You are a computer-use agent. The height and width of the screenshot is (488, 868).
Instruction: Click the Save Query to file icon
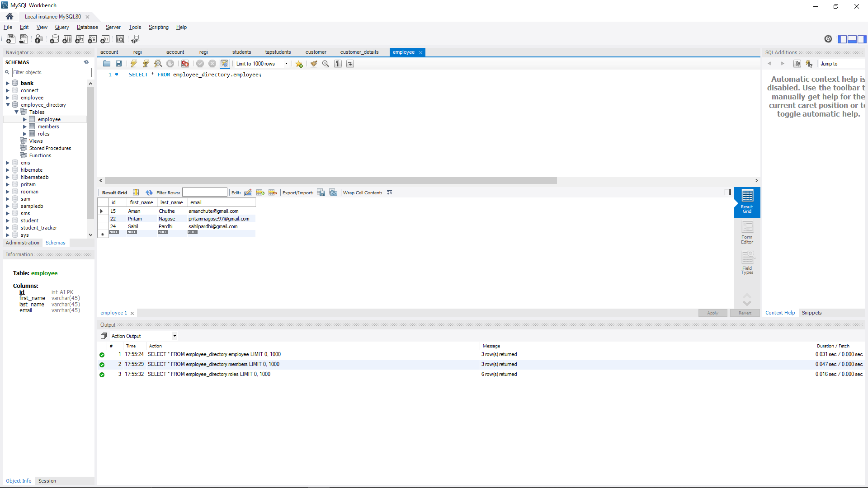[x=118, y=64]
